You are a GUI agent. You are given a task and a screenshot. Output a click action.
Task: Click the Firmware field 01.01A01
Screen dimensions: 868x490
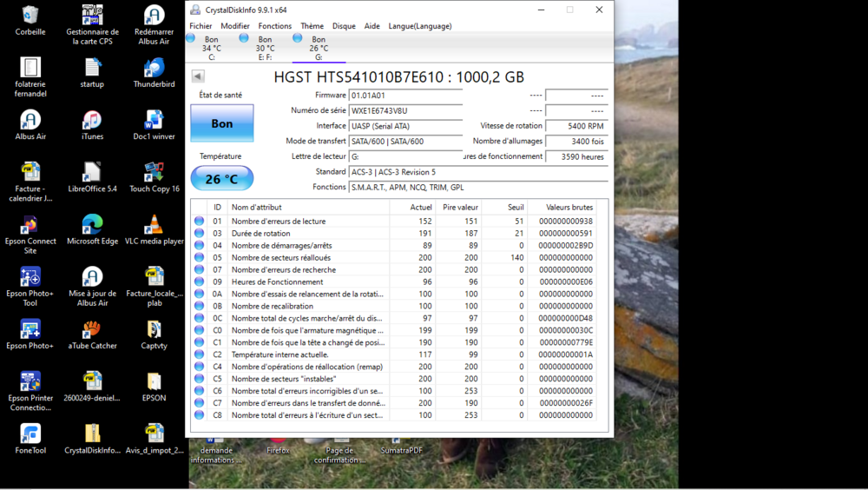pos(405,96)
